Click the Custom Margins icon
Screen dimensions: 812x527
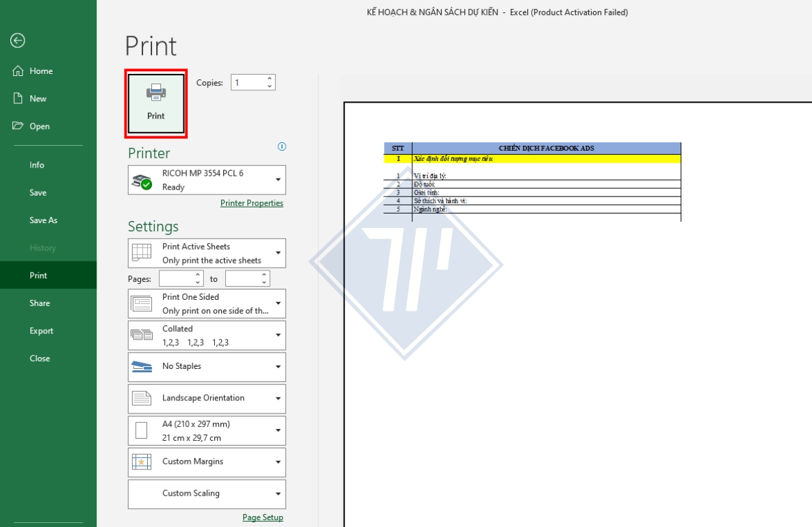(142, 462)
